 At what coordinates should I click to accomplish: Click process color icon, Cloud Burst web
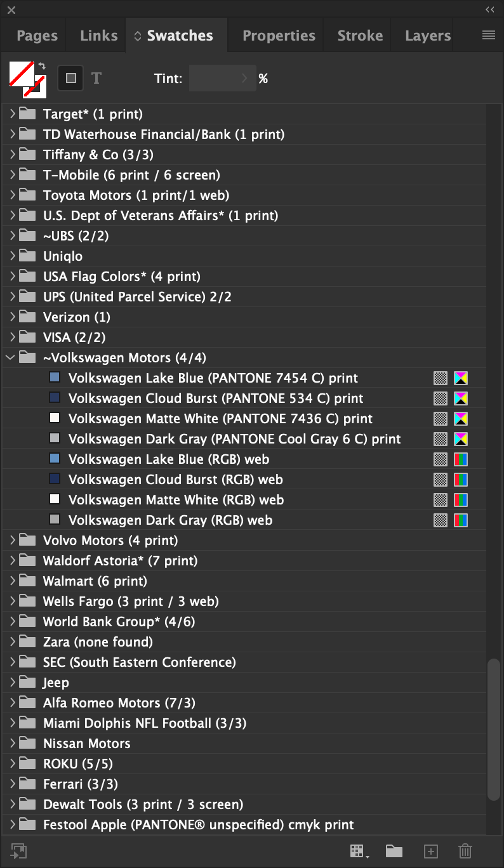click(x=440, y=480)
